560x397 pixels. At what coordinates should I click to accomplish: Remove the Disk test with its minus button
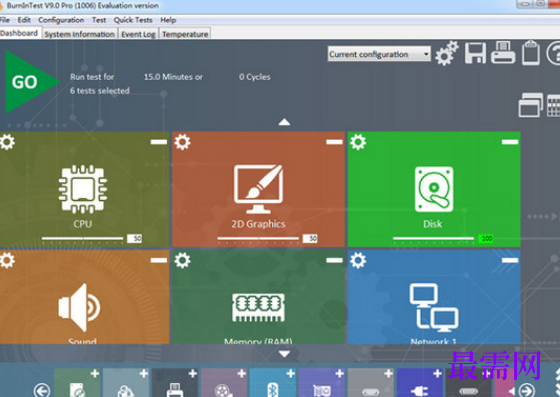pyautogui.click(x=510, y=142)
